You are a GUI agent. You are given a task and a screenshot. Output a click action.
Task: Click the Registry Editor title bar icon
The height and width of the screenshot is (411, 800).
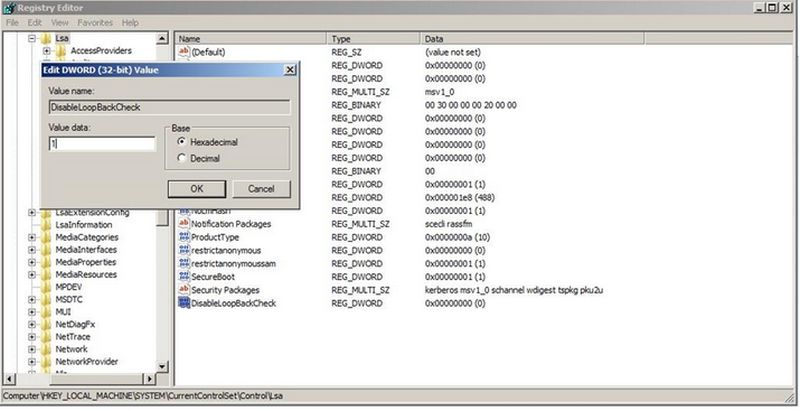(x=9, y=8)
